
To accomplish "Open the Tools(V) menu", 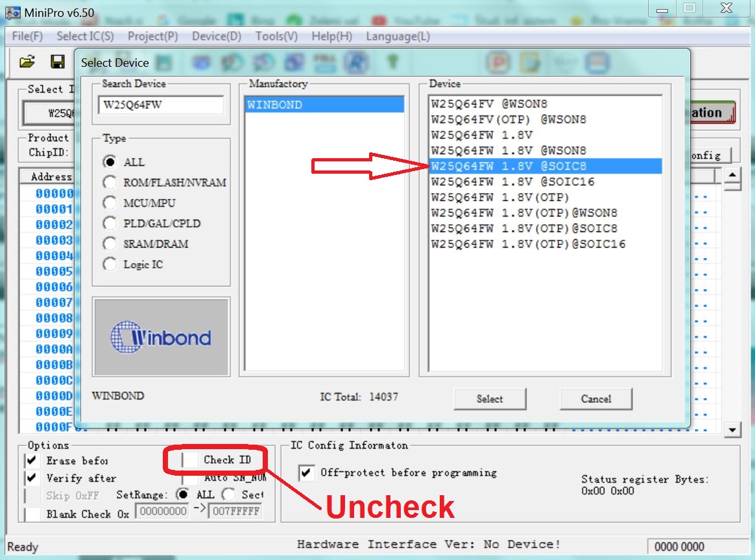I will 276,36.
